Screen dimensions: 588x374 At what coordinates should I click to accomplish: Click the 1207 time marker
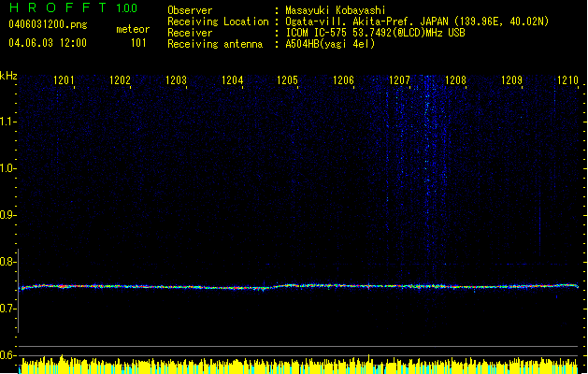(x=399, y=80)
